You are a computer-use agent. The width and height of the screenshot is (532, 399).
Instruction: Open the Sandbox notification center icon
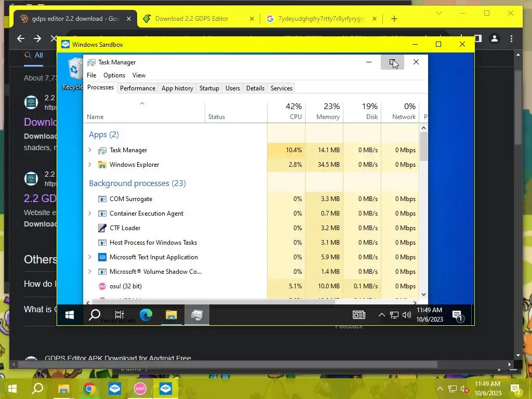[458, 316]
